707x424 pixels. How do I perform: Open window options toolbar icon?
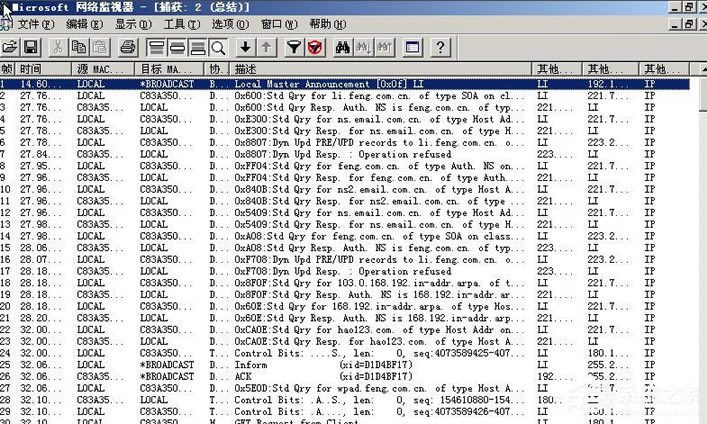pos(412,47)
